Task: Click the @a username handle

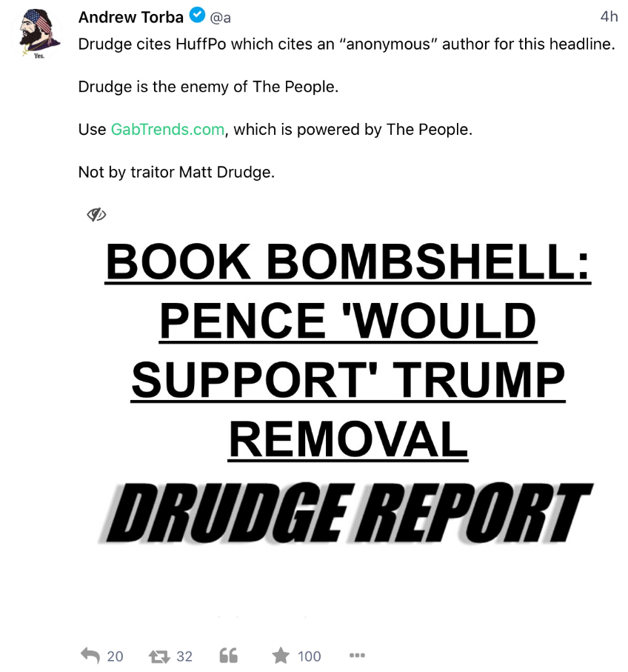Action: pos(220,18)
